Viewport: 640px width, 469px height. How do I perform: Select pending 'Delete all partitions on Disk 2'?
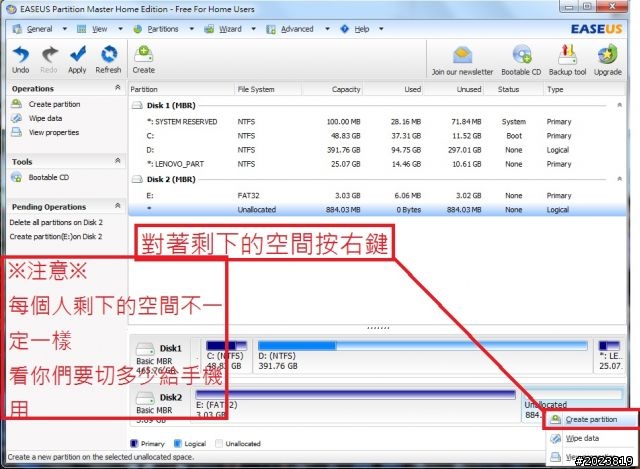click(56, 222)
